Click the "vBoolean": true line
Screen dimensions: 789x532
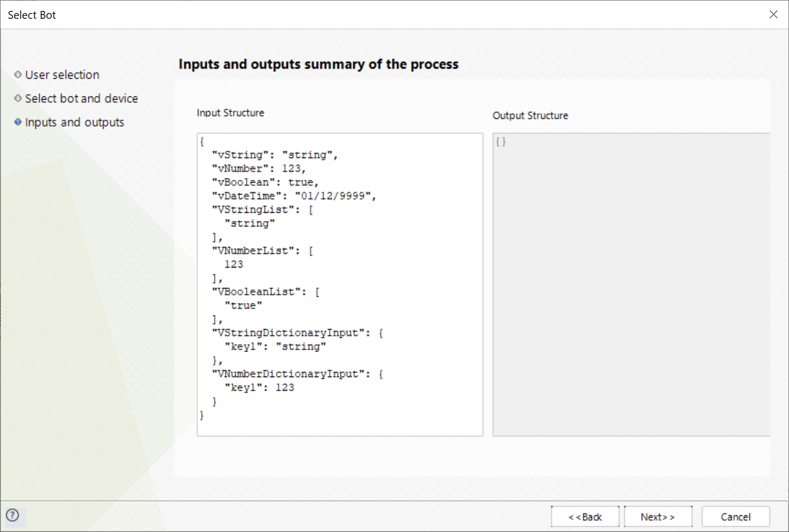click(265, 182)
